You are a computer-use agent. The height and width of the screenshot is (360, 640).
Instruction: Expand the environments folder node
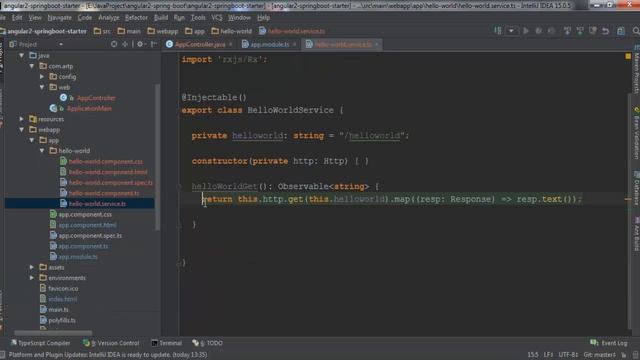(32, 278)
